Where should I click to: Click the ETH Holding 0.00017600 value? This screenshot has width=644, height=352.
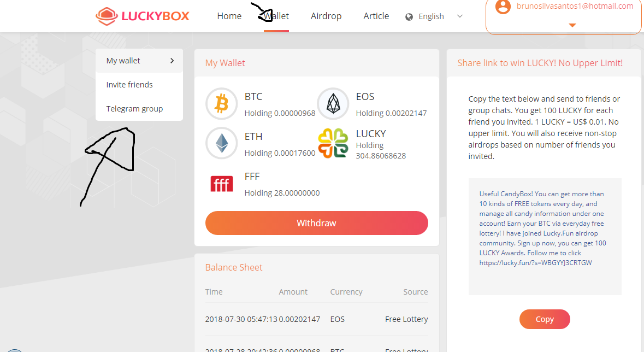tap(280, 153)
